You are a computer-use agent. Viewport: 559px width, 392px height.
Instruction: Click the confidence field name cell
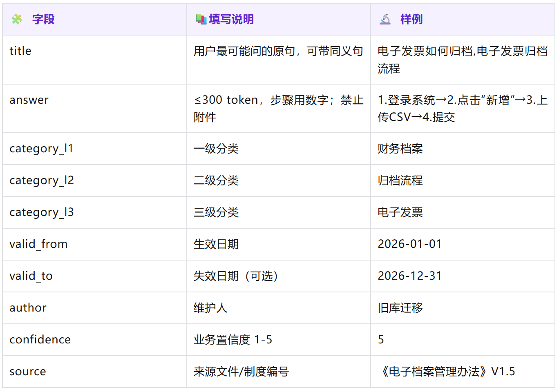[x=40, y=340]
